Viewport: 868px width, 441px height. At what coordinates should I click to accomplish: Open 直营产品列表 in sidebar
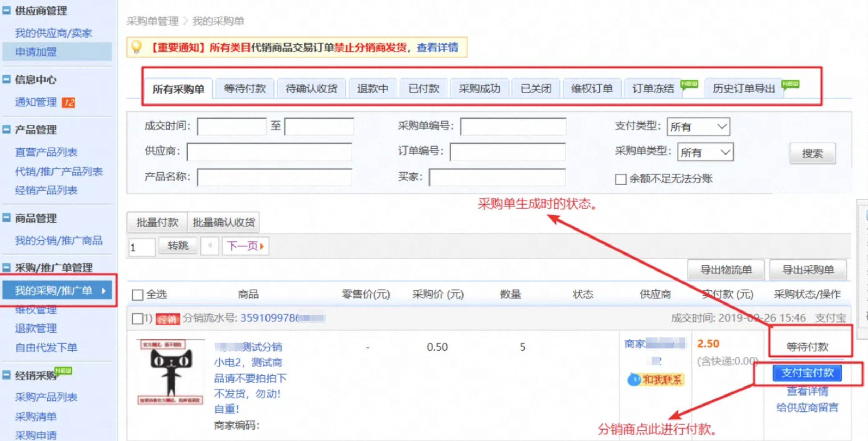46,152
